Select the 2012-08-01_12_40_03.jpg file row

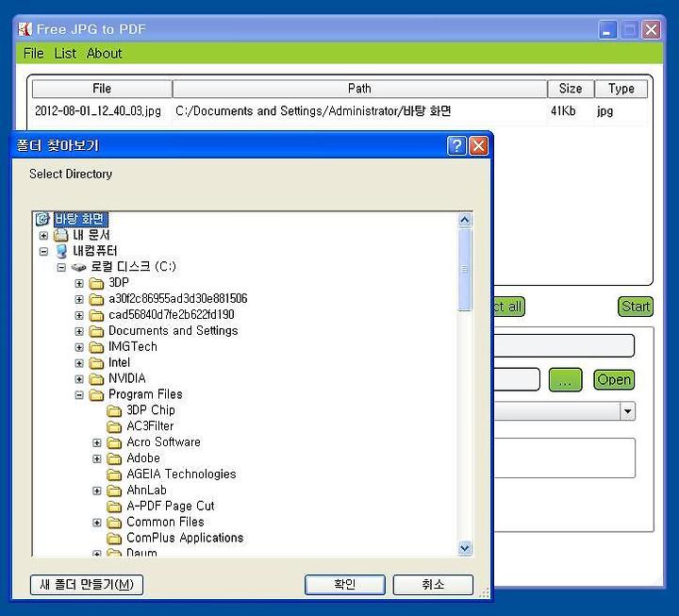339,111
